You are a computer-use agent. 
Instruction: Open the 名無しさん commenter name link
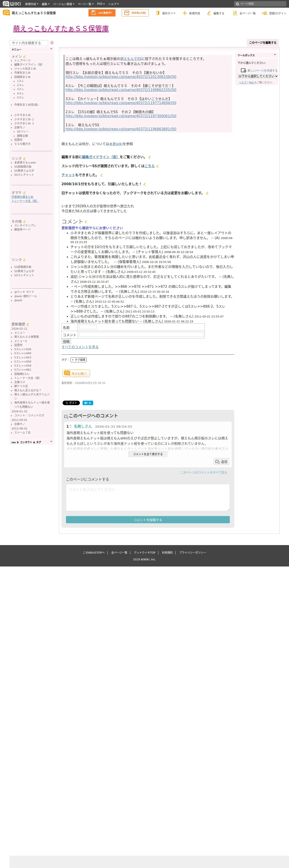coord(83,426)
